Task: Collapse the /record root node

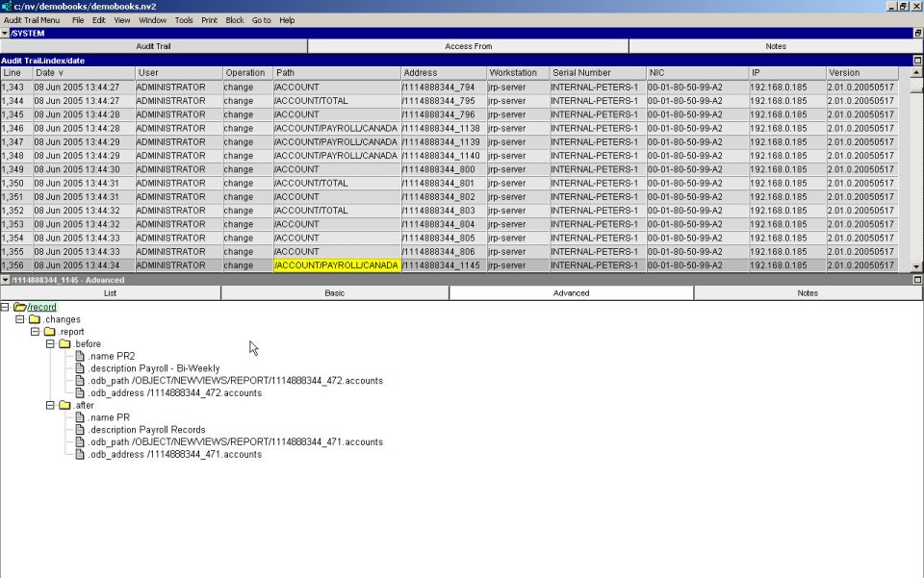Action: click(x=6, y=307)
